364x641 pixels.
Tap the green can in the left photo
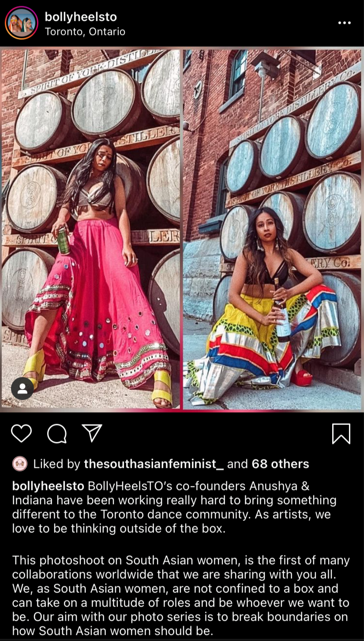pos(64,241)
